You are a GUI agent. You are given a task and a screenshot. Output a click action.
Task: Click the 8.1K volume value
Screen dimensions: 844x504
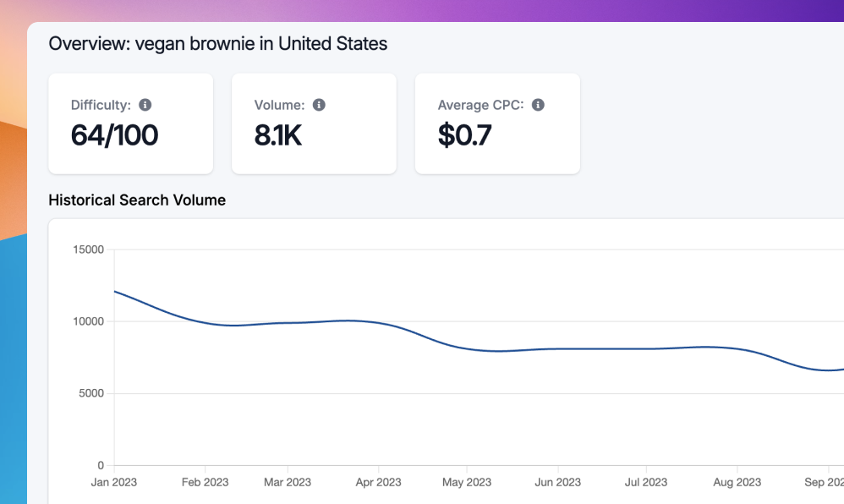tap(277, 135)
